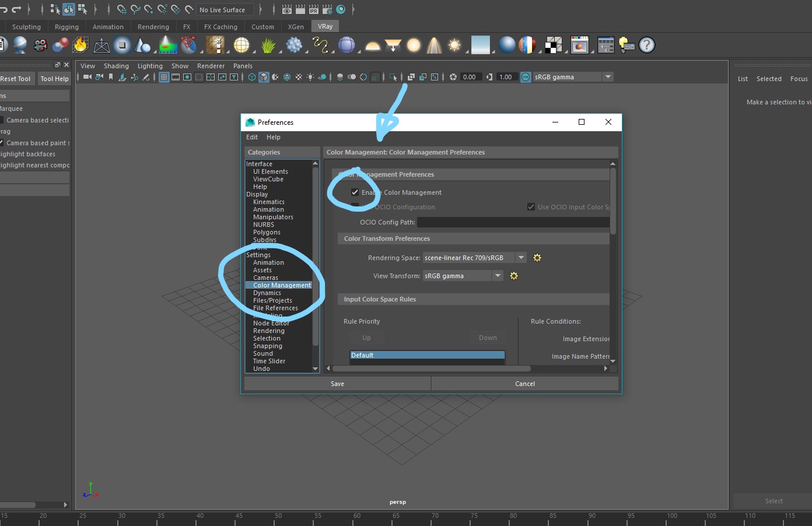Click the V-Ray dome light icon

[x=373, y=45]
